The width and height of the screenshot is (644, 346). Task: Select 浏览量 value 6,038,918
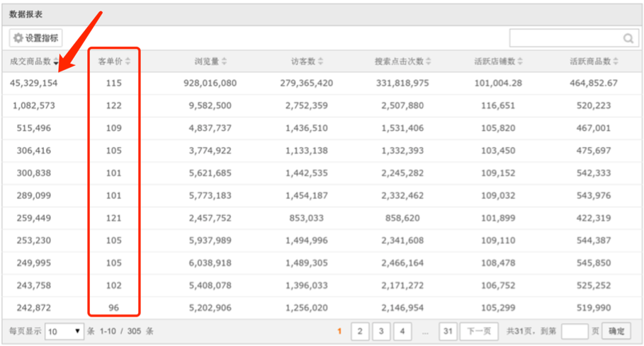(x=210, y=263)
